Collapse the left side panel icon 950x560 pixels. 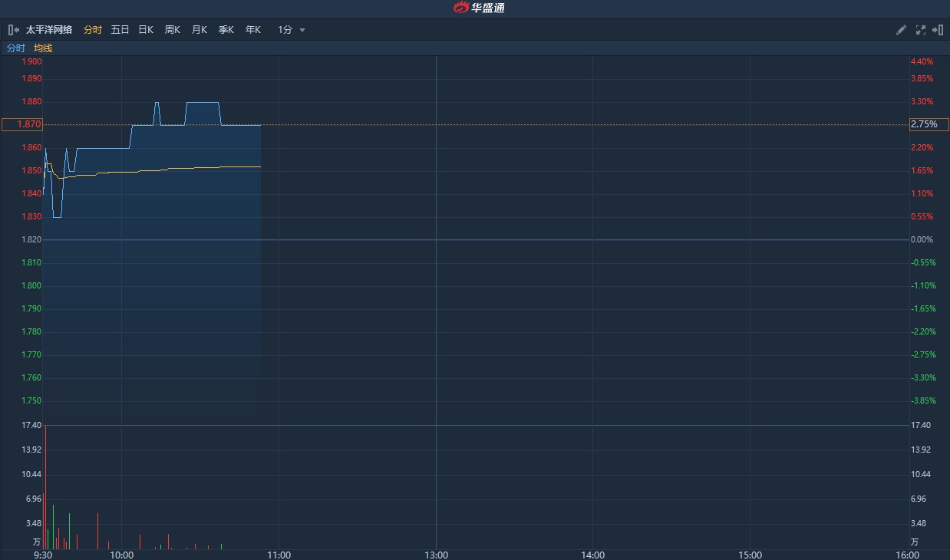click(x=13, y=30)
